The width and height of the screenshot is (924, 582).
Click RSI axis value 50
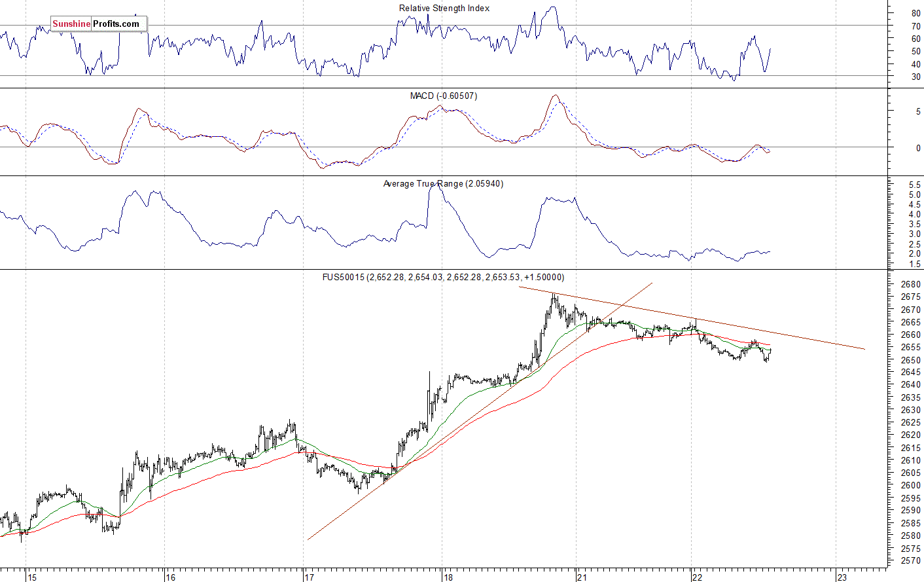[x=915, y=52]
